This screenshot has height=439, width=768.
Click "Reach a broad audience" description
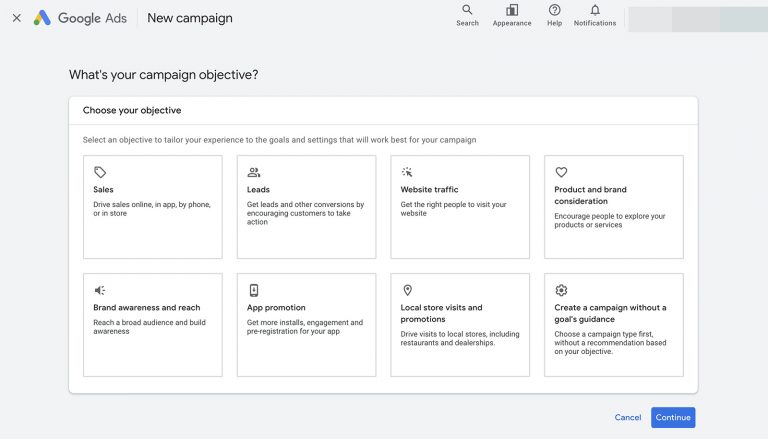coord(149,327)
